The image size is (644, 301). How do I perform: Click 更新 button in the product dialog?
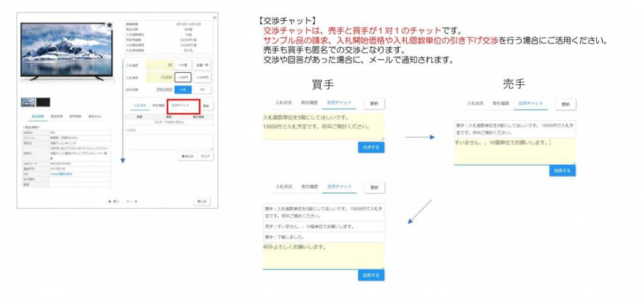pyautogui.click(x=206, y=106)
